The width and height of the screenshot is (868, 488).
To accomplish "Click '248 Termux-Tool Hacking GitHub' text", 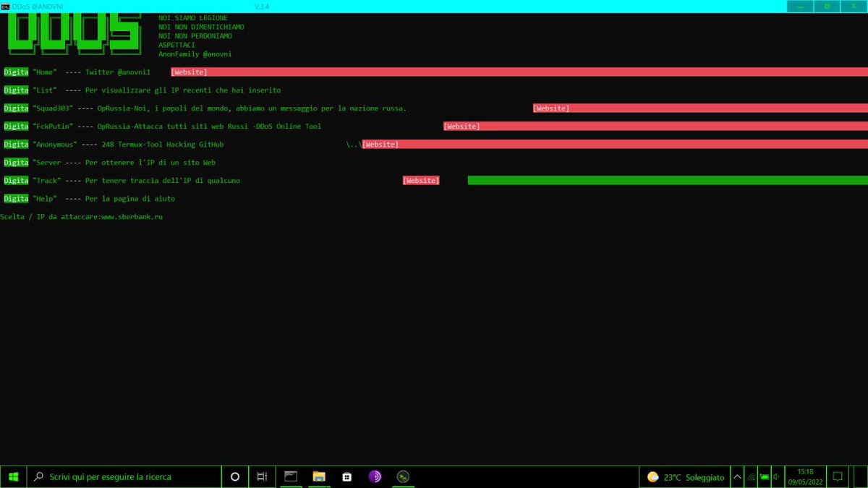I will coord(163,145).
